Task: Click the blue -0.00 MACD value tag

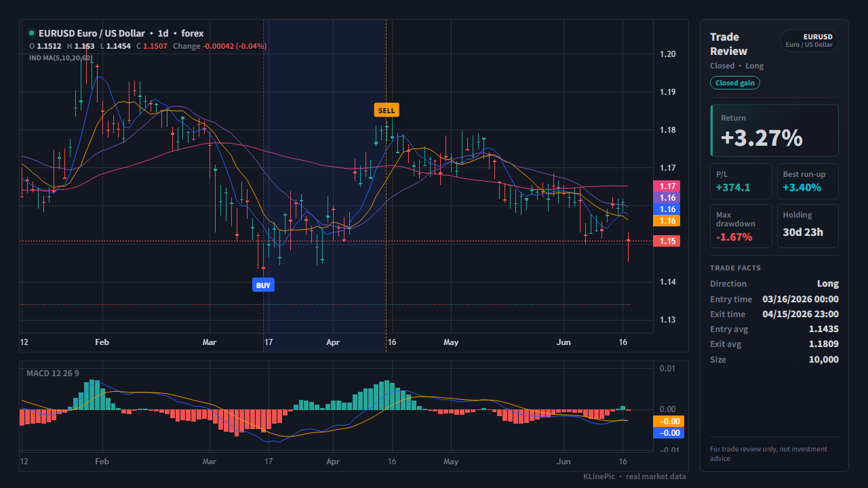Action: click(x=668, y=432)
